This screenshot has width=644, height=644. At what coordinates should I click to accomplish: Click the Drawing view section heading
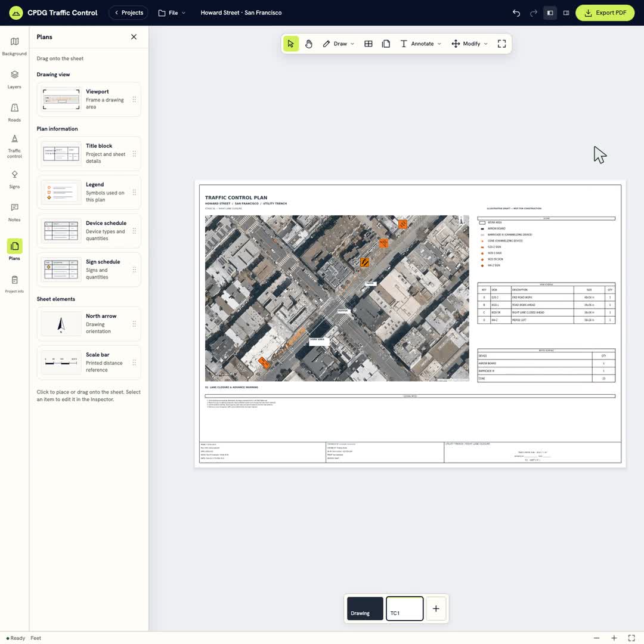click(x=54, y=75)
